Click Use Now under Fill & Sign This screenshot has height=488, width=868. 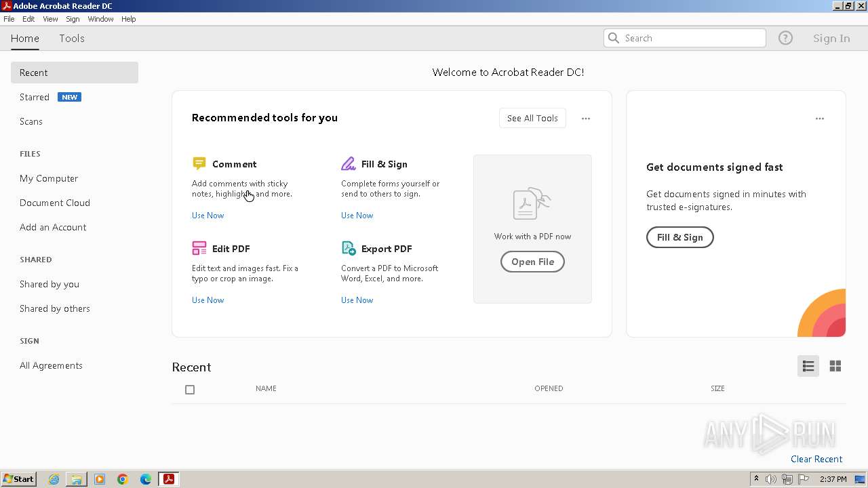tap(357, 216)
